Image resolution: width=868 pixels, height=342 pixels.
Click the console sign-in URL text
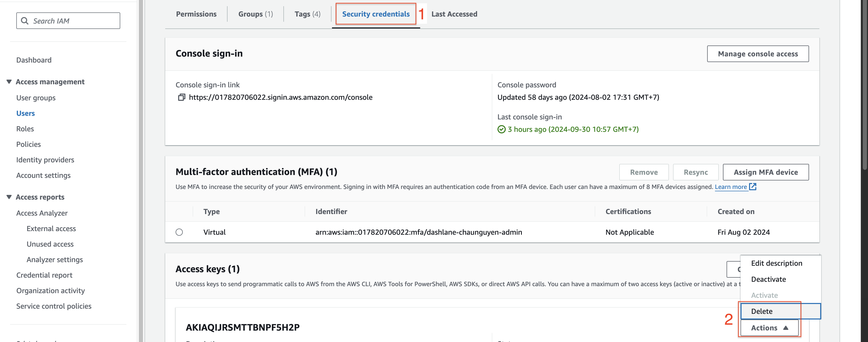pyautogui.click(x=281, y=97)
